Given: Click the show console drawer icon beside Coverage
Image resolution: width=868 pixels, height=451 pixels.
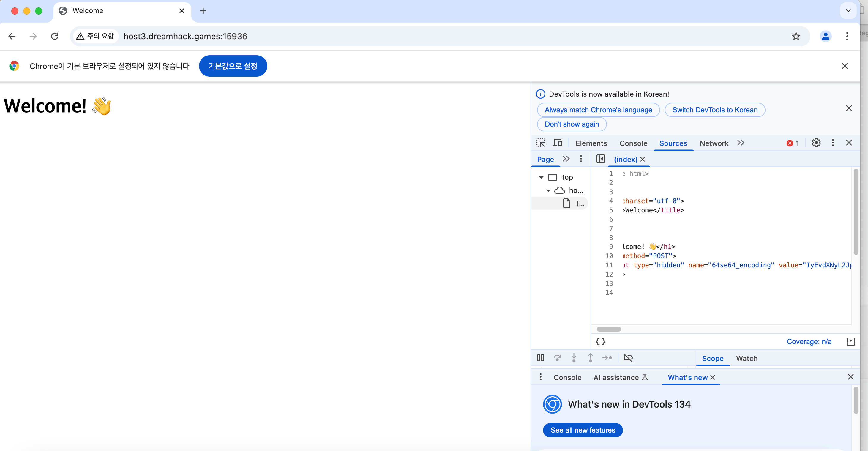Looking at the screenshot, I should tap(850, 341).
